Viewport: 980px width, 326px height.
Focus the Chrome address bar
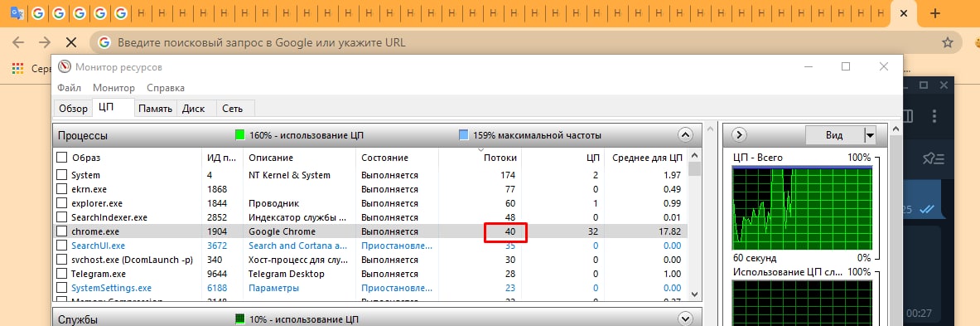525,42
